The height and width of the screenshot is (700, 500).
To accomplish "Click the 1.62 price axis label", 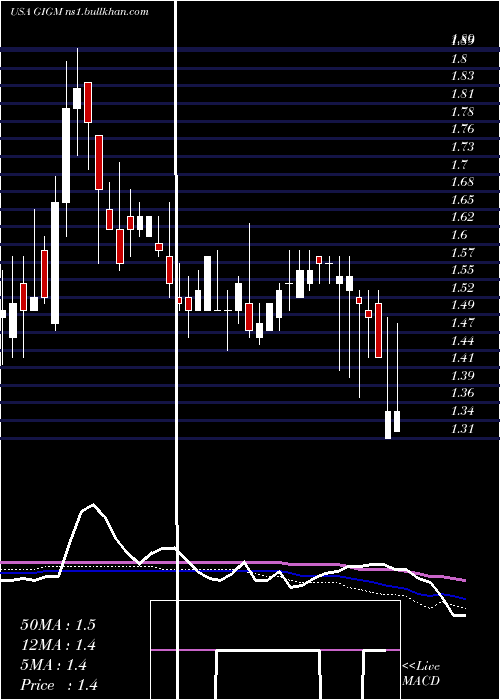I will click(462, 217).
